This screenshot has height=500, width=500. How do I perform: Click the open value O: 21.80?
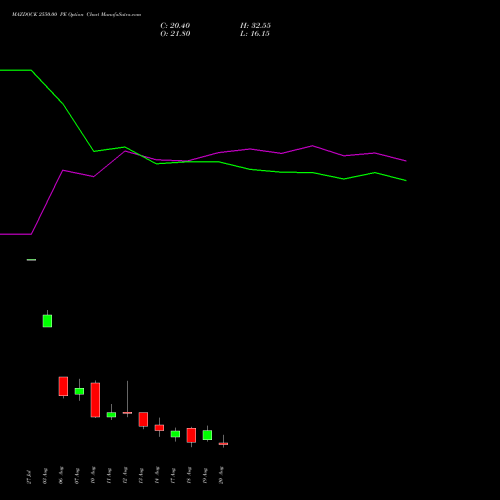tap(175, 34)
